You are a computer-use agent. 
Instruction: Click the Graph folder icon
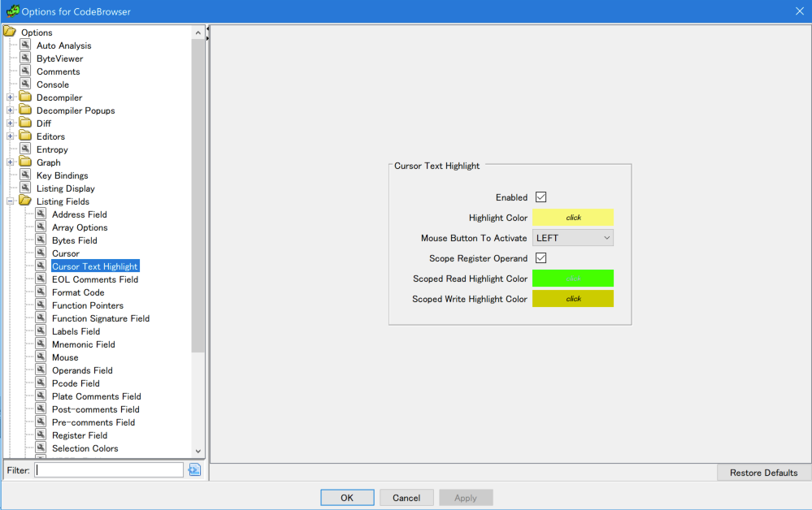[x=25, y=162]
